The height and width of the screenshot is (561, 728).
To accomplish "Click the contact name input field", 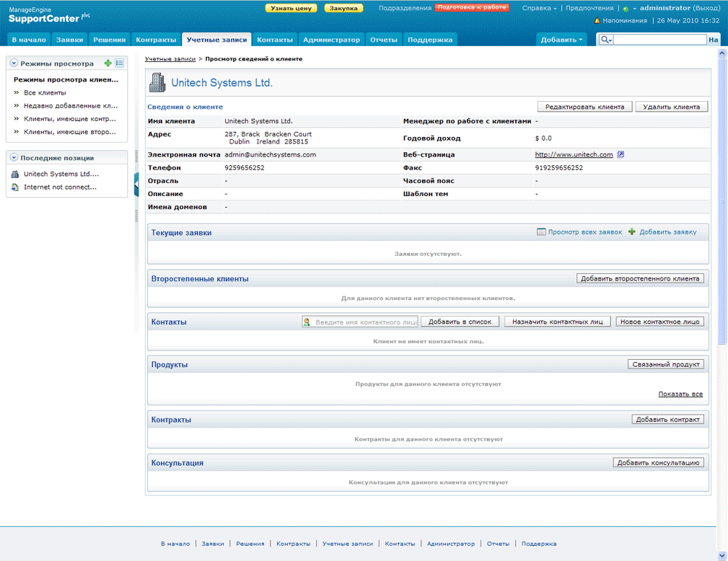I will (360, 322).
